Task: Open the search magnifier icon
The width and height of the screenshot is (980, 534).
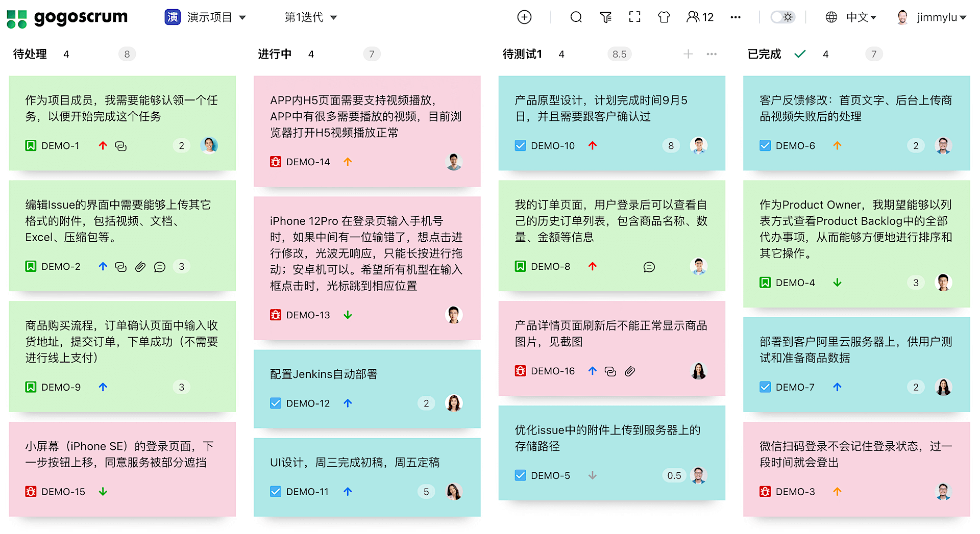Action: click(576, 17)
